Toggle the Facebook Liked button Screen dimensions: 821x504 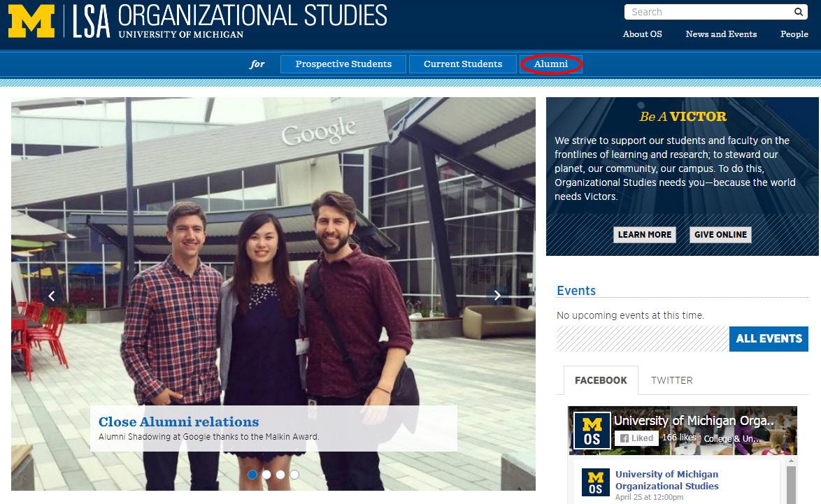(x=636, y=438)
